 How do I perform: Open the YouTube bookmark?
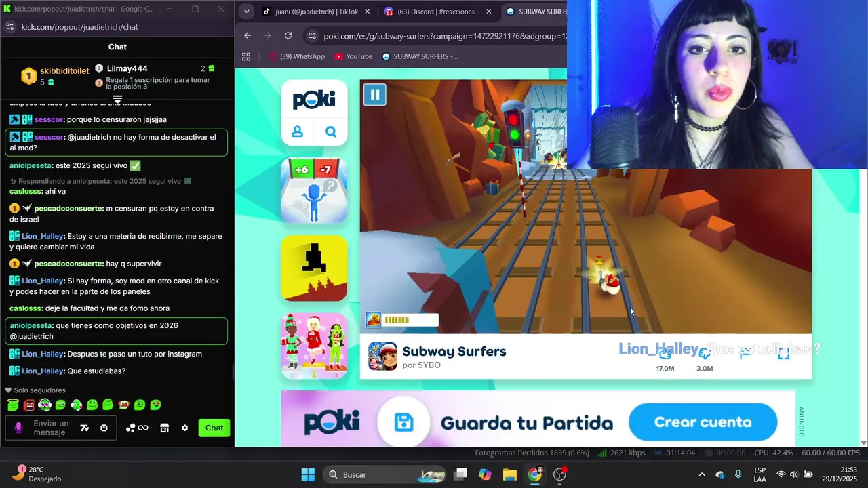click(353, 56)
